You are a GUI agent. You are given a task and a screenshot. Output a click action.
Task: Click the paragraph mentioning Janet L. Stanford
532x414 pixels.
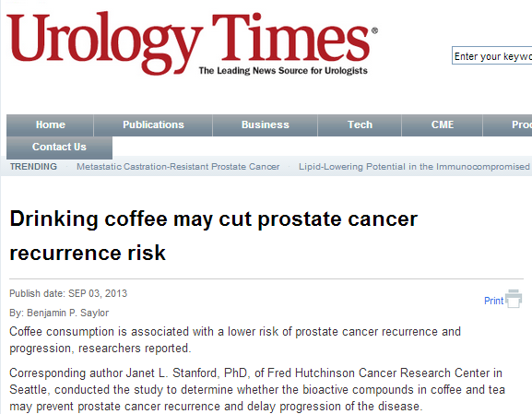[x=257, y=389]
